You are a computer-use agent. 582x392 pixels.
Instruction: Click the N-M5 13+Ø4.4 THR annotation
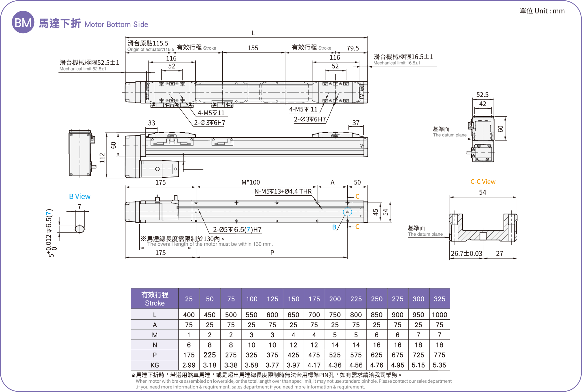(x=283, y=192)
